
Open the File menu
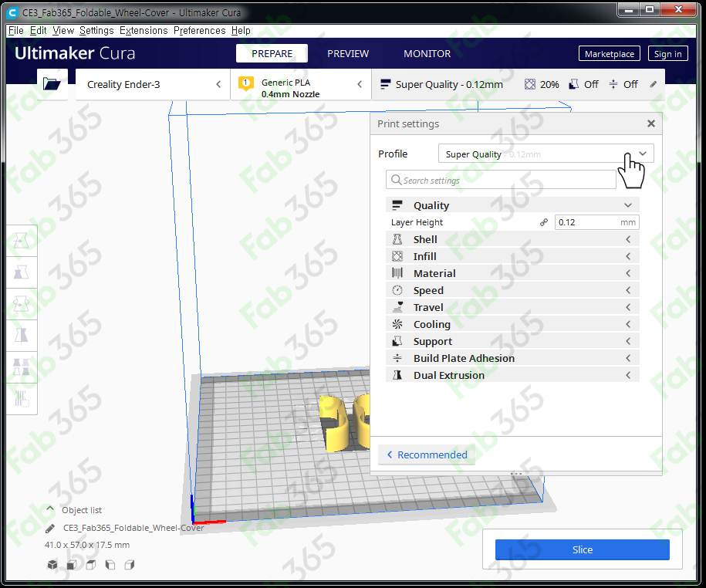(15, 31)
